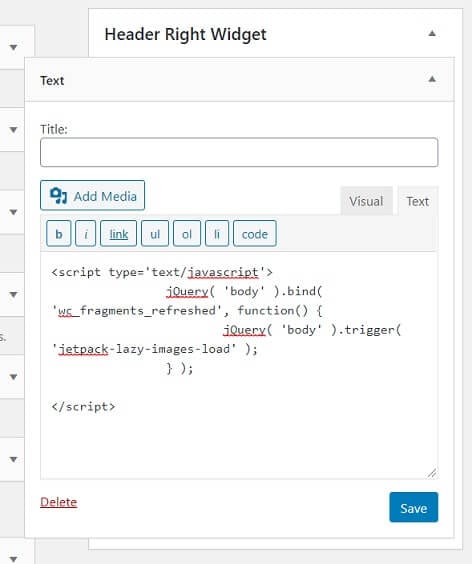Collapse the Header Right Widget area
The width and height of the screenshot is (472, 564).
point(432,34)
